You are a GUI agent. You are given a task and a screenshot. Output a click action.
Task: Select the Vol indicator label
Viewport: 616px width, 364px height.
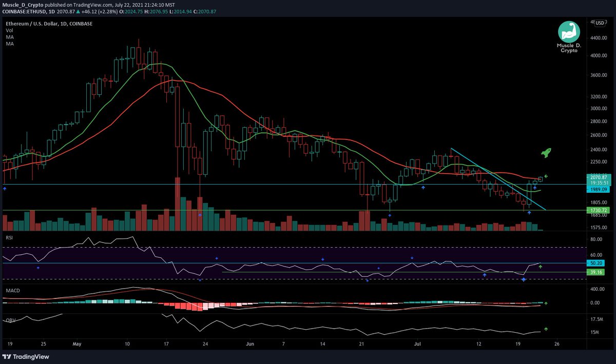[x=10, y=30]
